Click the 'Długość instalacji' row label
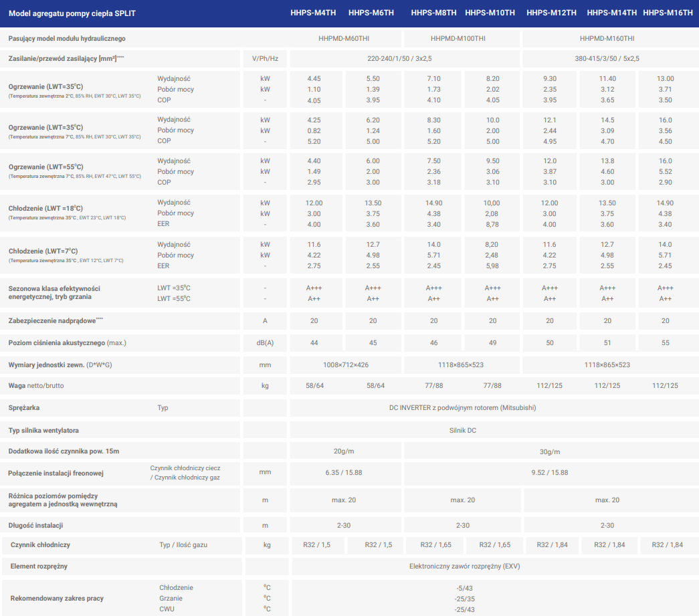 [x=35, y=525]
